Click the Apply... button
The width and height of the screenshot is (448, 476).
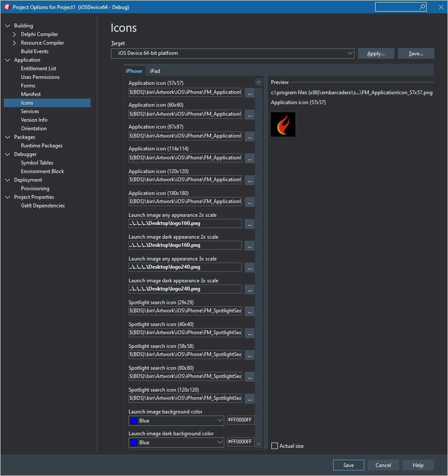[x=376, y=54]
